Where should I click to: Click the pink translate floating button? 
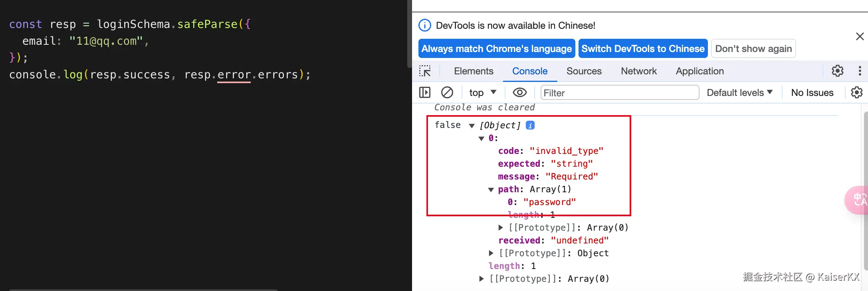tap(857, 200)
